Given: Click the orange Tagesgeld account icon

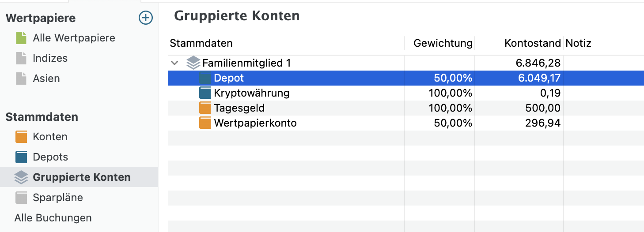Looking at the screenshot, I should point(205,108).
